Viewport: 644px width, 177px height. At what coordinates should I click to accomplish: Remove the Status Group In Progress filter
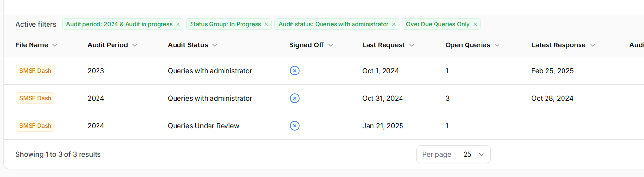coord(267,24)
